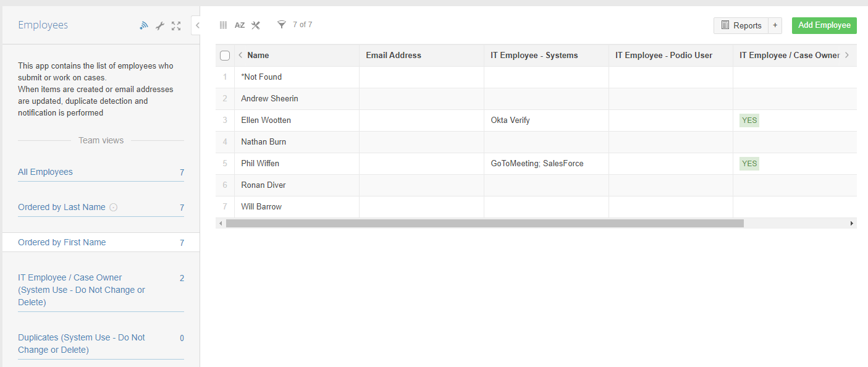Viewport: 868px width, 367px height.
Task: Open the filter funnel icon
Action: click(282, 25)
